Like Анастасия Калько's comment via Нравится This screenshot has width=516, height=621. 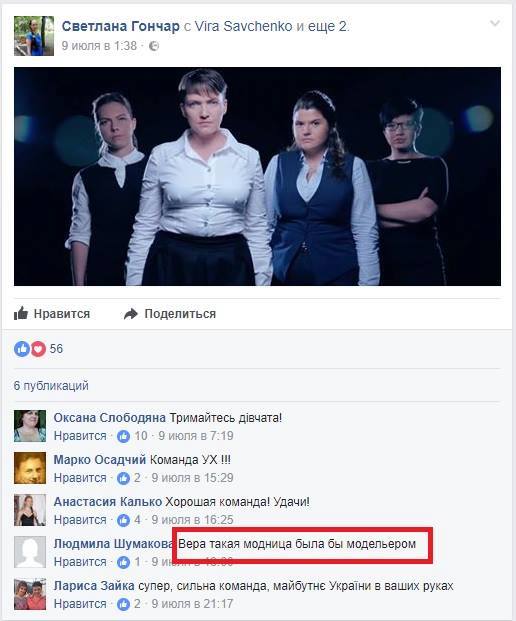[80, 520]
